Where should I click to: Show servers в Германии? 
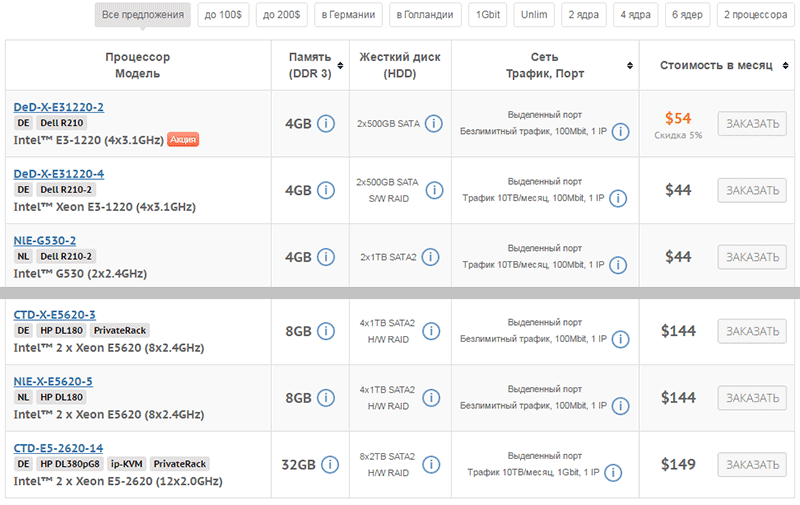point(348,15)
